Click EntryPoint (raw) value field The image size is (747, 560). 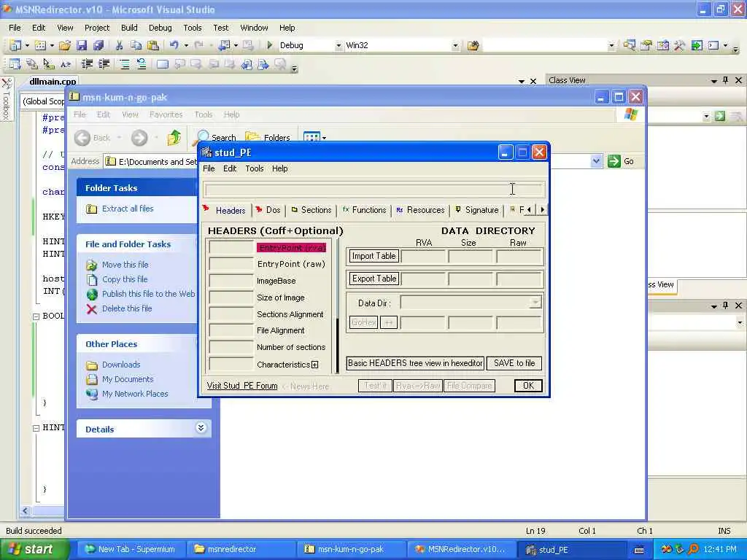(x=231, y=264)
